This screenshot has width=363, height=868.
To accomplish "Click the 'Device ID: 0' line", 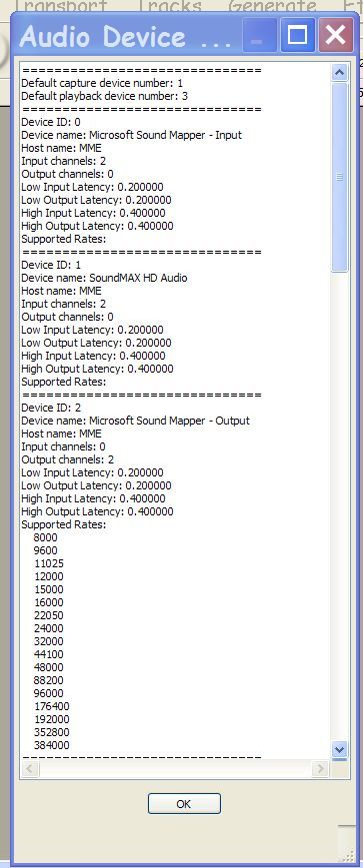I will pyautogui.click(x=50, y=122).
